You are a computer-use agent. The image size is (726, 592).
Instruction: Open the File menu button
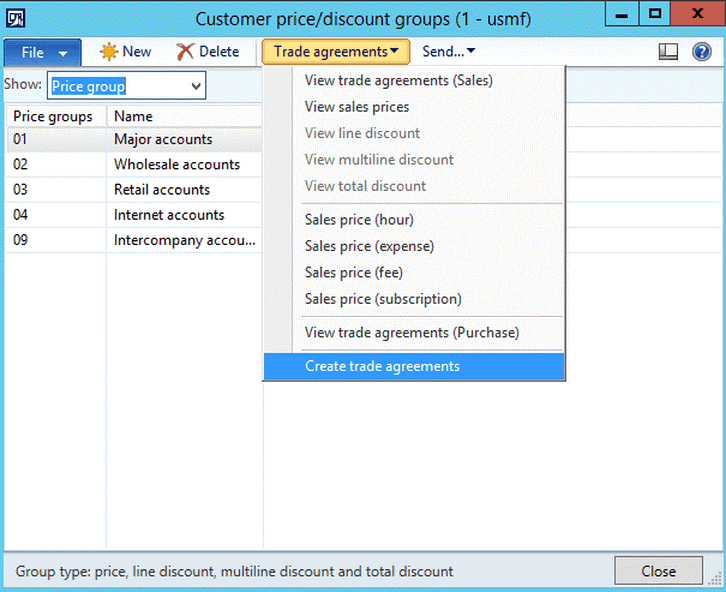tap(43, 52)
